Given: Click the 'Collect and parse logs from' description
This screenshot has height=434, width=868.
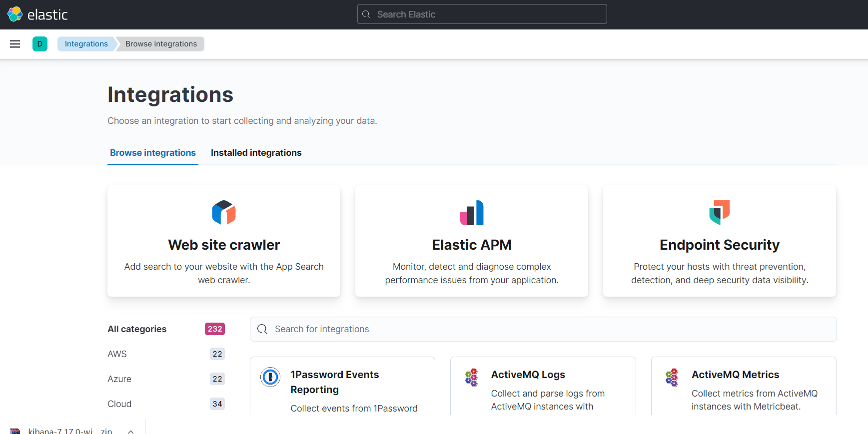Looking at the screenshot, I should coord(548,400).
